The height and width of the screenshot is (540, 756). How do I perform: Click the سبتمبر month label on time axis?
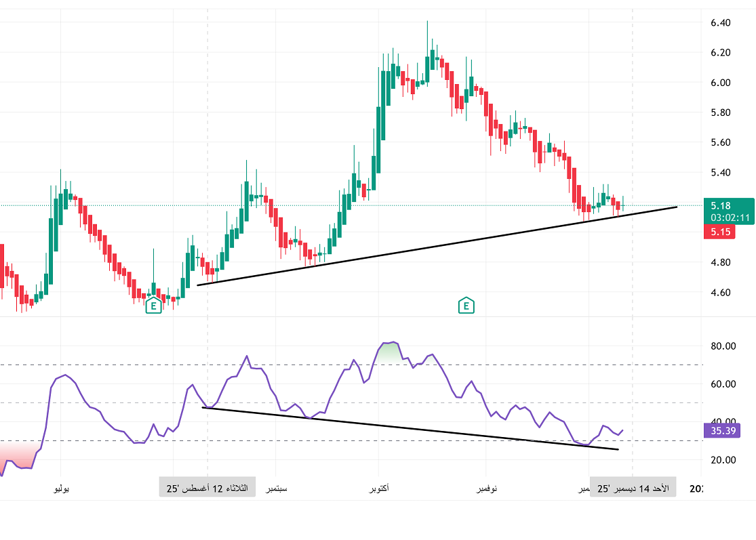pos(275,489)
